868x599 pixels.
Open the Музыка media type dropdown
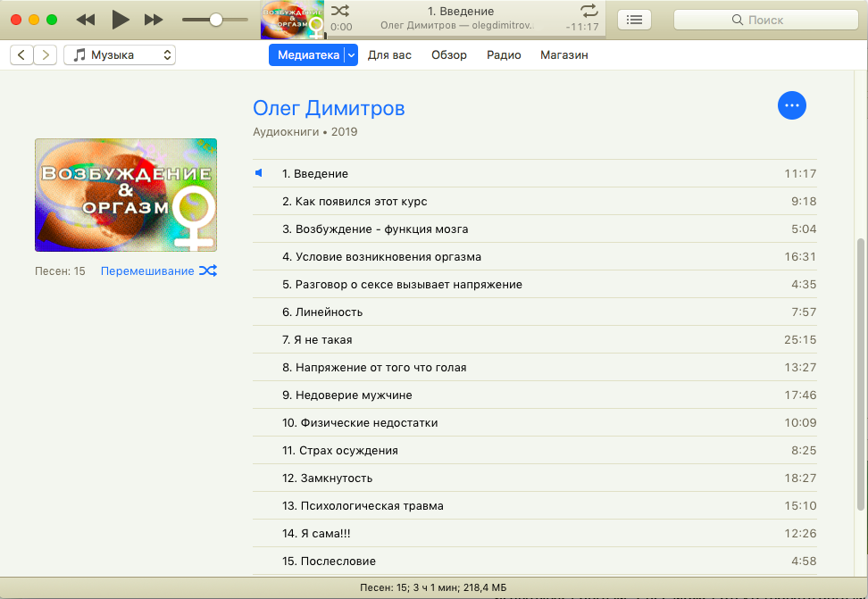point(120,55)
